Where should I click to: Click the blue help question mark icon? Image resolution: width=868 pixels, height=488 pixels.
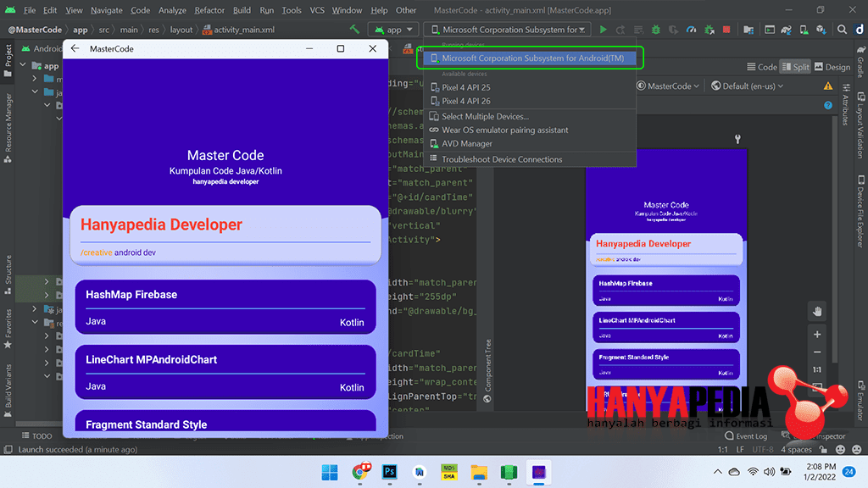(827, 105)
